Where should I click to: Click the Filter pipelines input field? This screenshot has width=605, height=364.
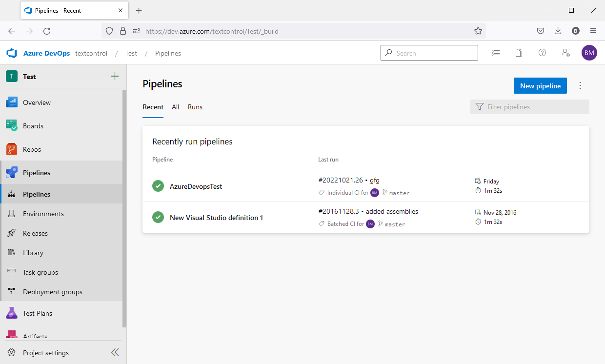530,107
